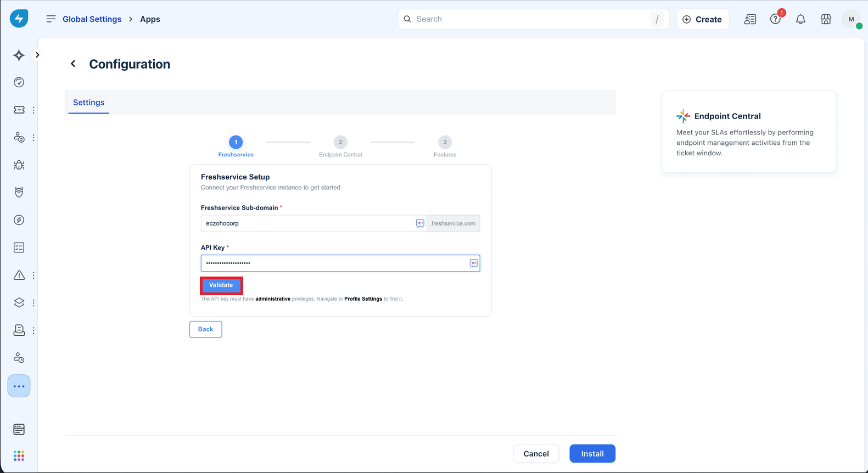Image resolution: width=868 pixels, height=473 pixels.
Task: Click the Back button
Action: click(x=206, y=329)
